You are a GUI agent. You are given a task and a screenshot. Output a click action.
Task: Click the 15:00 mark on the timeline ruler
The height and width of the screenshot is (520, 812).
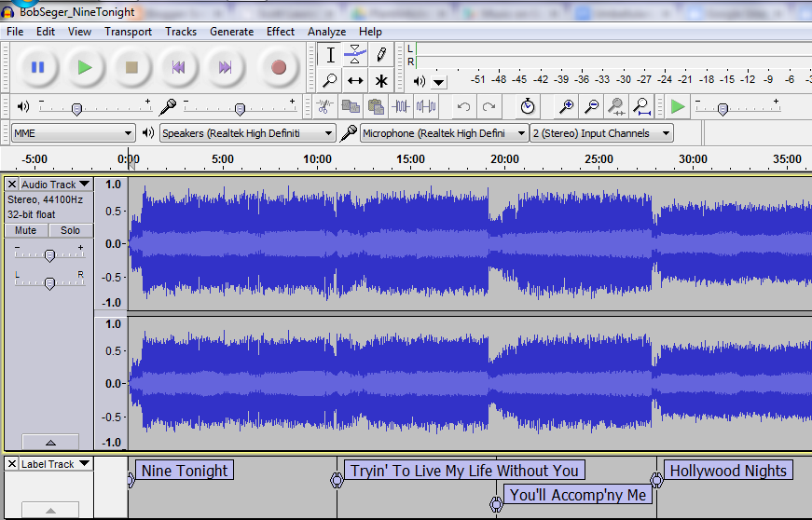point(410,159)
